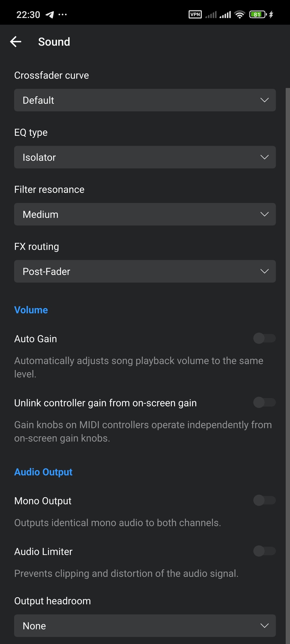Tap the cellular signal bars icon
The image size is (290, 644).
(x=225, y=14)
